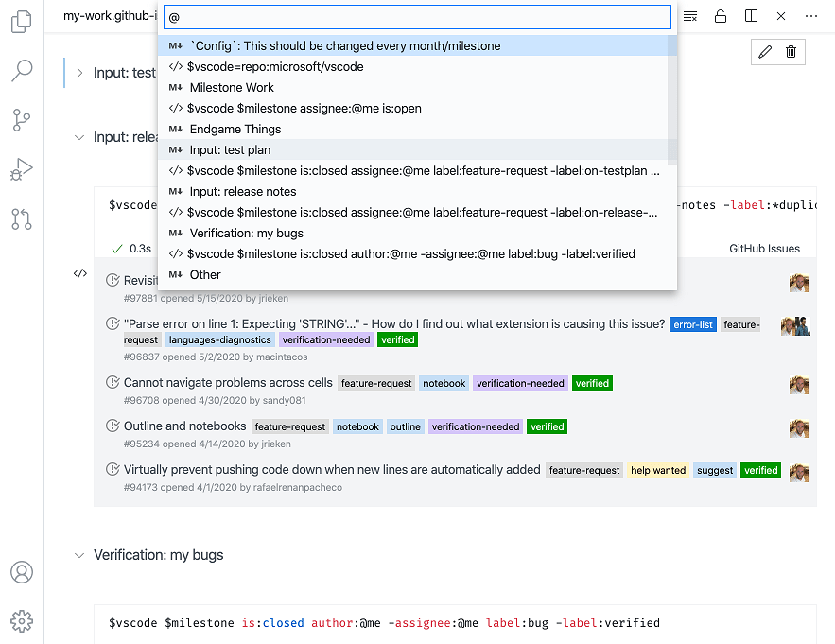Expand the collapsed Input: test section

79,73
